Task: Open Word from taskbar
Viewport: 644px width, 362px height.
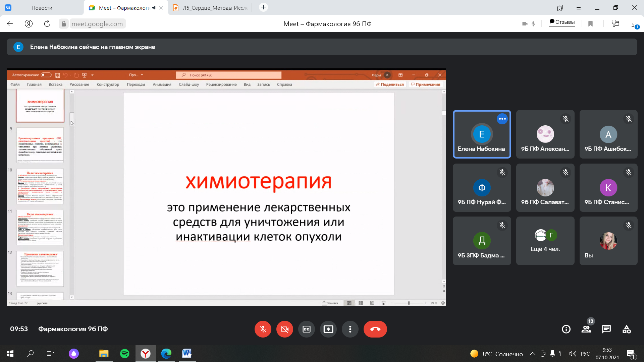Action: [187, 354]
